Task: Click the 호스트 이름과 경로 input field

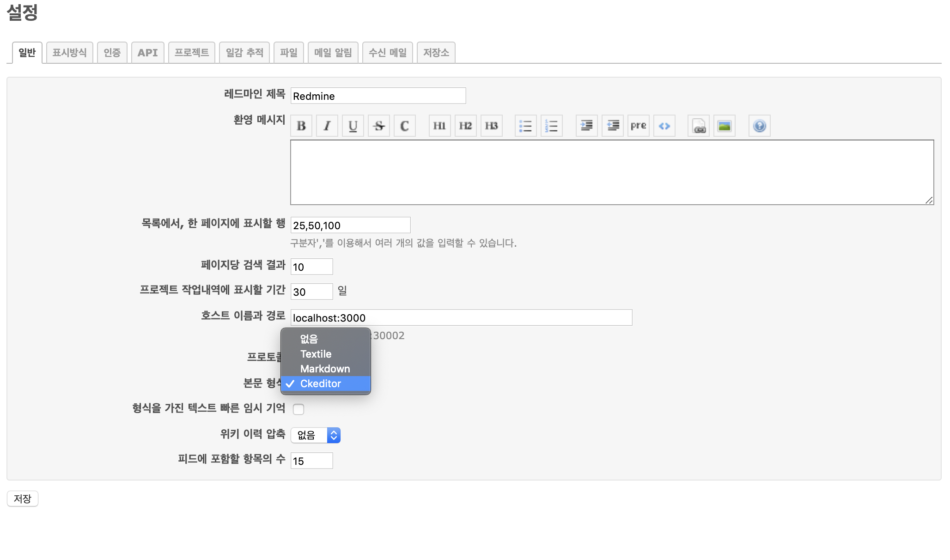Action: pyautogui.click(x=461, y=318)
